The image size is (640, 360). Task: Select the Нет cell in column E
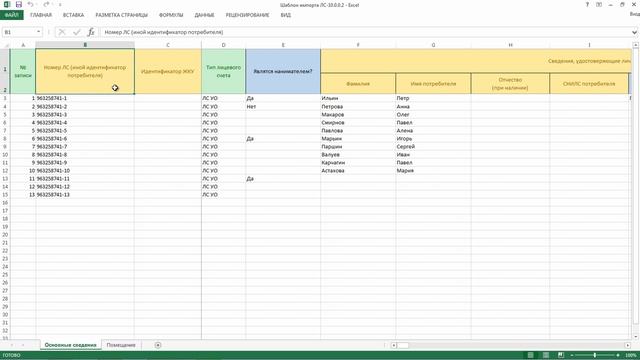[x=283, y=107]
